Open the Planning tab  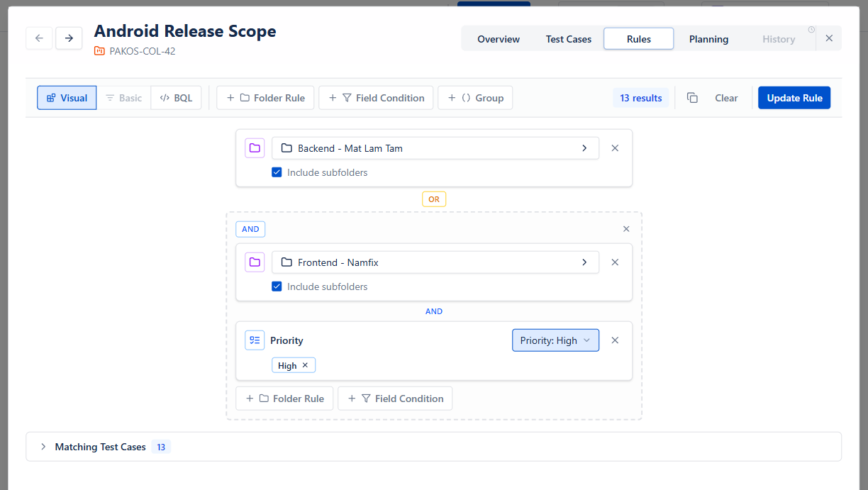pos(708,39)
